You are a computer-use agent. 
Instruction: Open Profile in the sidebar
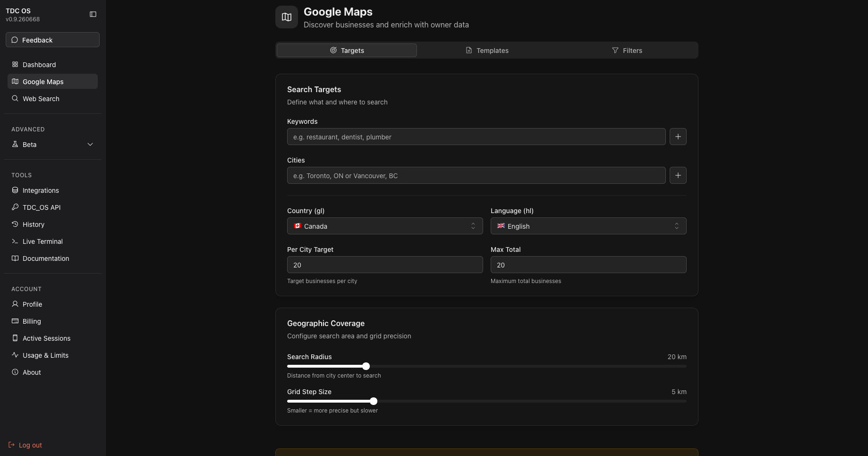click(52, 304)
